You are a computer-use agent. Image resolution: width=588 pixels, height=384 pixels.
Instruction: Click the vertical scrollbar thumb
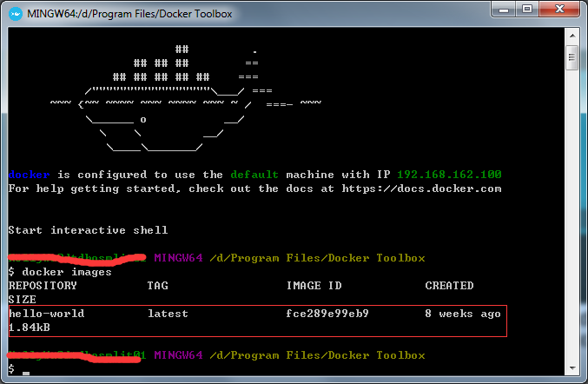coord(571,57)
